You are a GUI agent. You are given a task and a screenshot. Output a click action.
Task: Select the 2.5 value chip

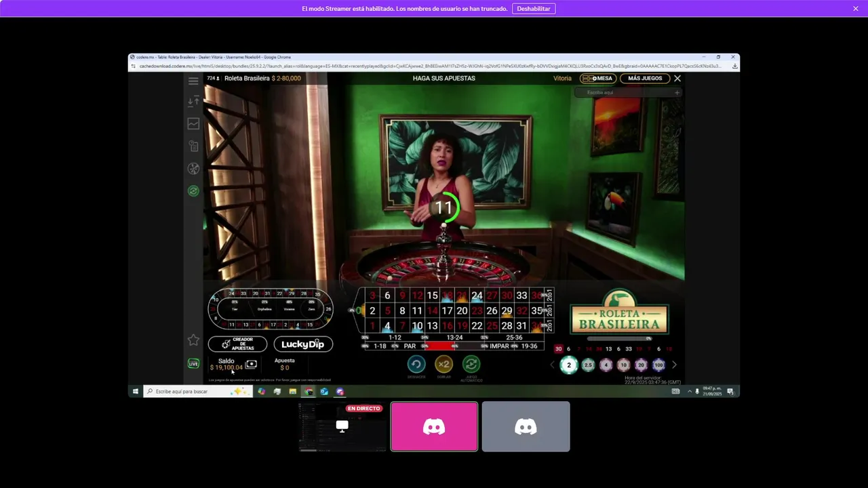point(588,365)
